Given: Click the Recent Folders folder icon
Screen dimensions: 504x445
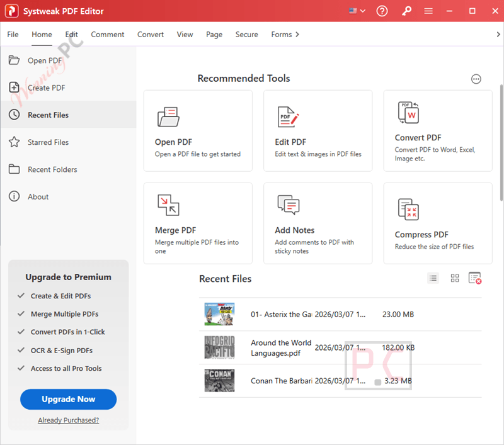Looking at the screenshot, I should click(x=14, y=169).
